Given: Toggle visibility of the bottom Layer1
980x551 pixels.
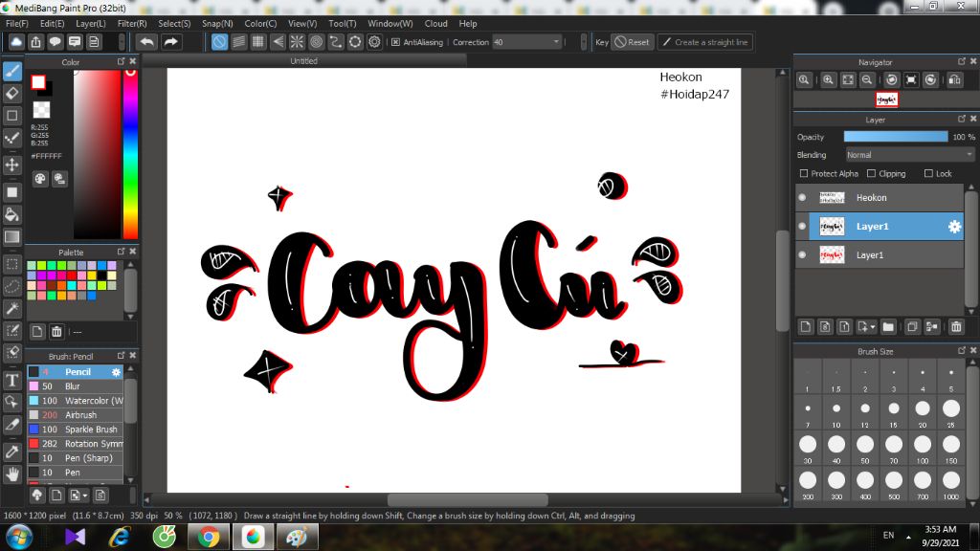Looking at the screenshot, I should pyautogui.click(x=803, y=254).
